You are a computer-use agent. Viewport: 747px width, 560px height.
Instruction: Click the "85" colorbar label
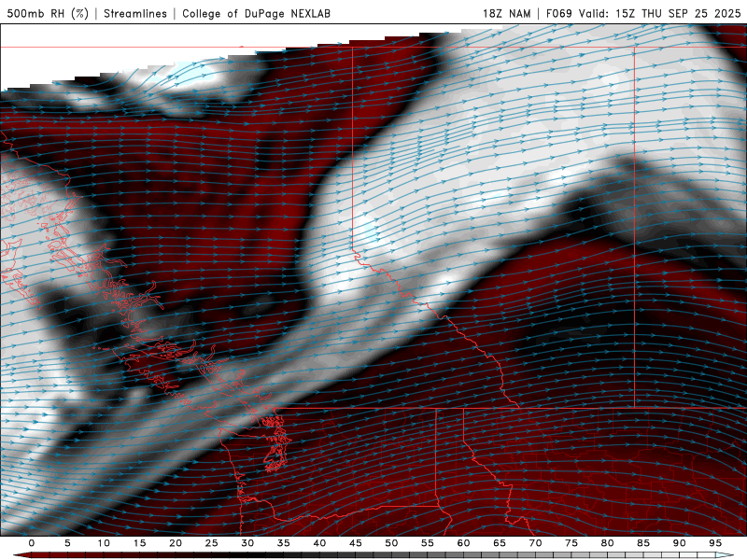point(643,543)
